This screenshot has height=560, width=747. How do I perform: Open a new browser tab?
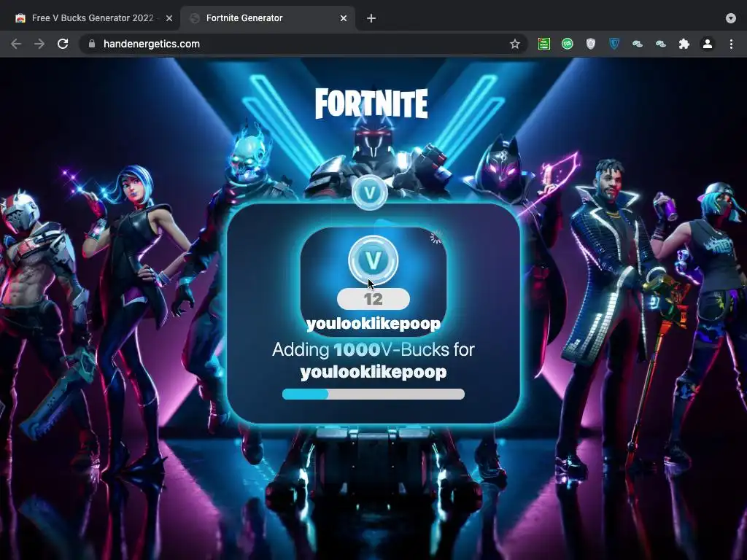pyautogui.click(x=371, y=18)
